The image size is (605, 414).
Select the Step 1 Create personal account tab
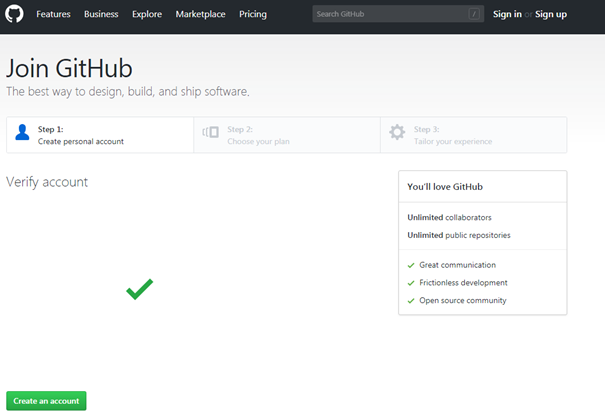point(100,135)
